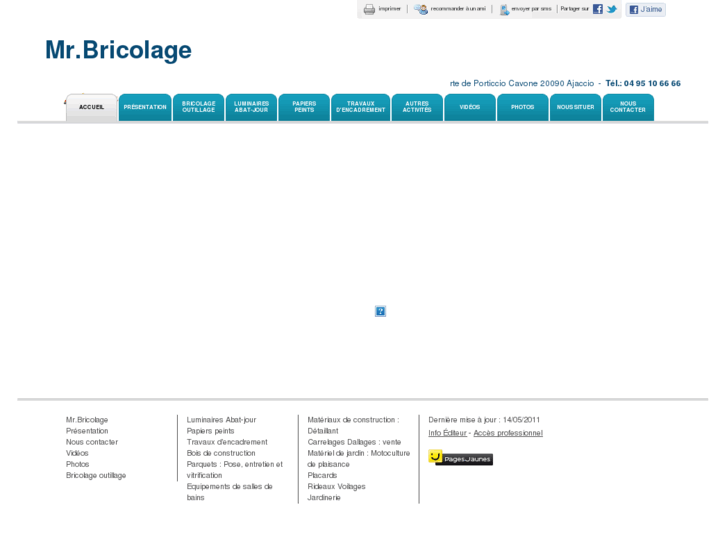Switch to Luminaires Abat-jour tab
Viewport: 727px width, 545px height.
click(x=251, y=108)
